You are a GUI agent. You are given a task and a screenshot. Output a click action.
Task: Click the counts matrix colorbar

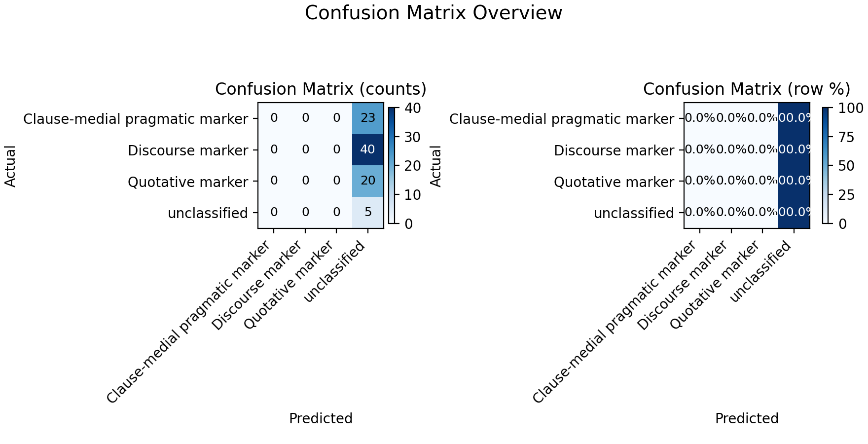tap(391, 166)
